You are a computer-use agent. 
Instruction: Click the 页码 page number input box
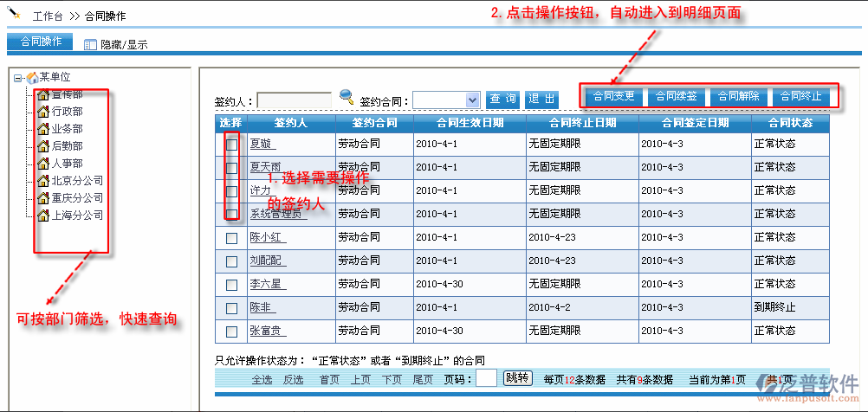[486, 378]
